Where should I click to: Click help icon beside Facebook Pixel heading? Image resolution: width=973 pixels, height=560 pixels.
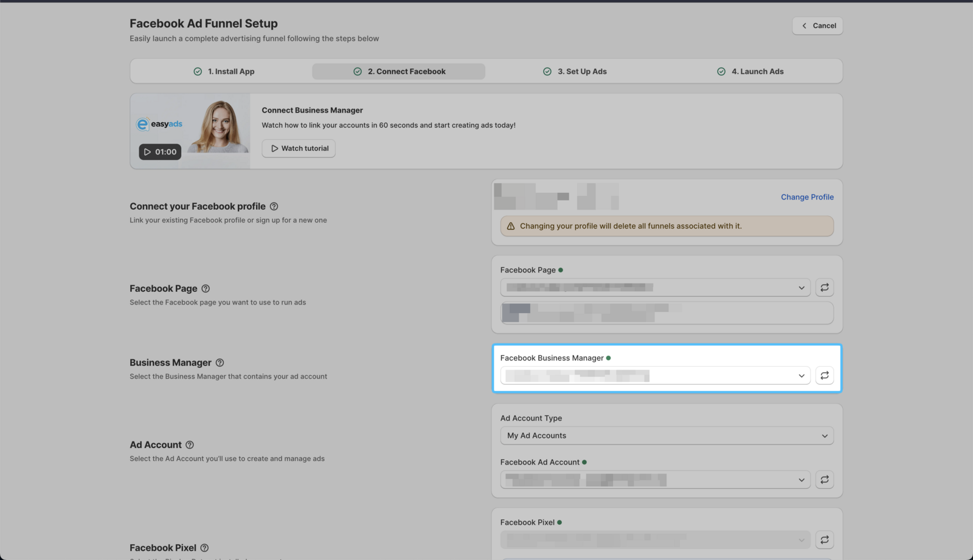click(204, 548)
